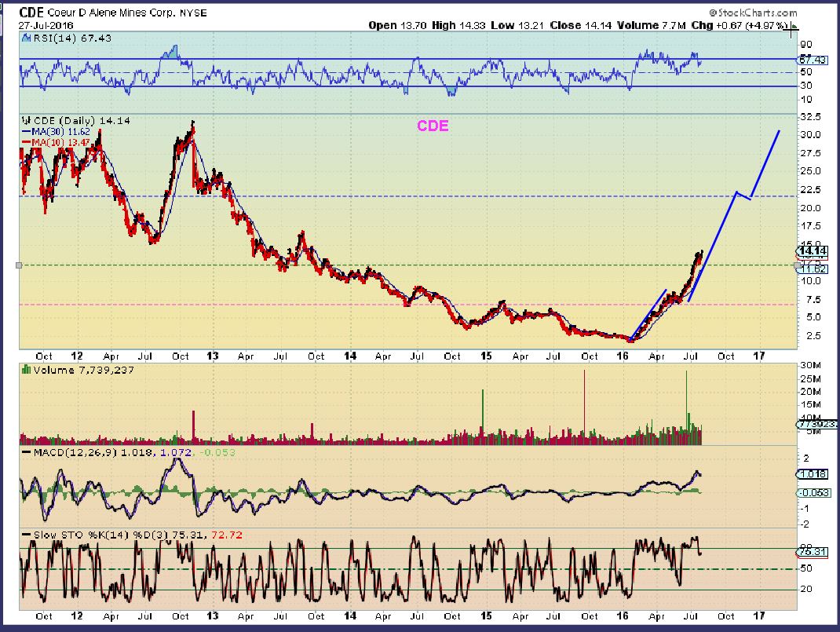
Task: Click the Volume 7.7M header value
Action: [651, 25]
